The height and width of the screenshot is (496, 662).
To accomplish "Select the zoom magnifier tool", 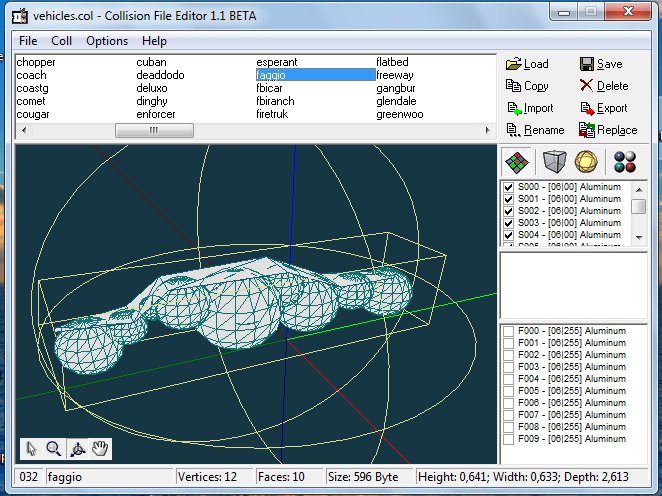I will point(54,448).
